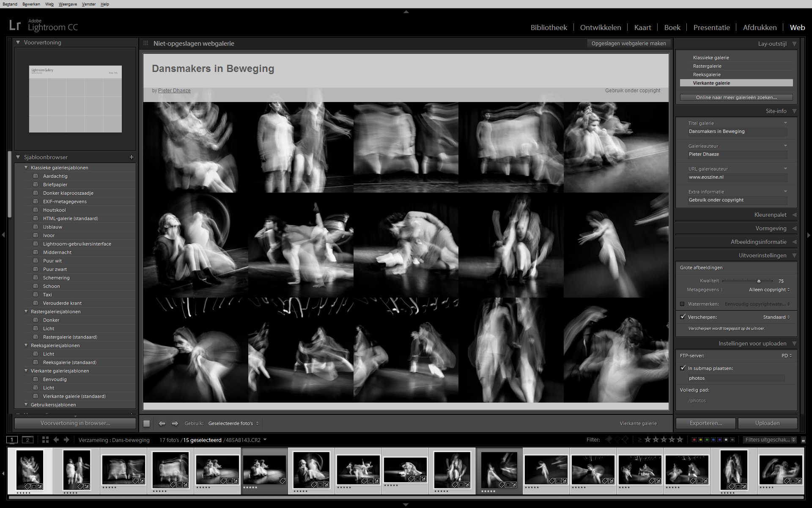Collapse Klassieke galeriesjablonen tree group
Image resolution: width=812 pixels, height=508 pixels.
[x=26, y=168]
